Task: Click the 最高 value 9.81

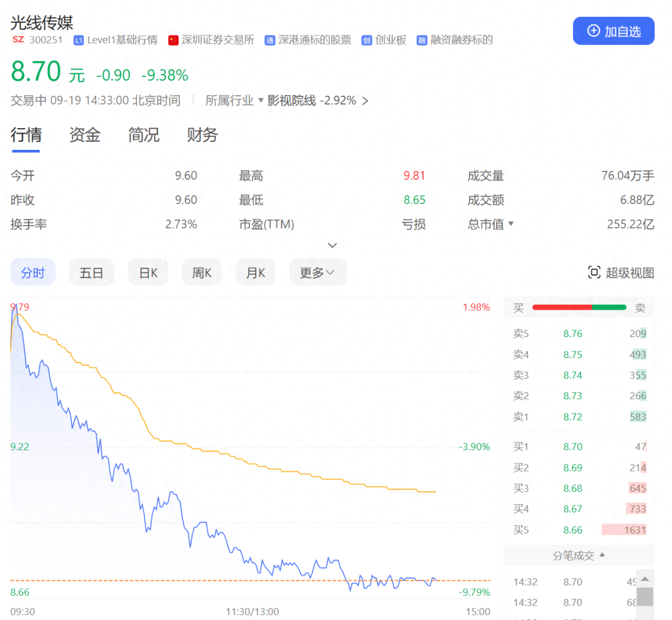Action: 414,175
